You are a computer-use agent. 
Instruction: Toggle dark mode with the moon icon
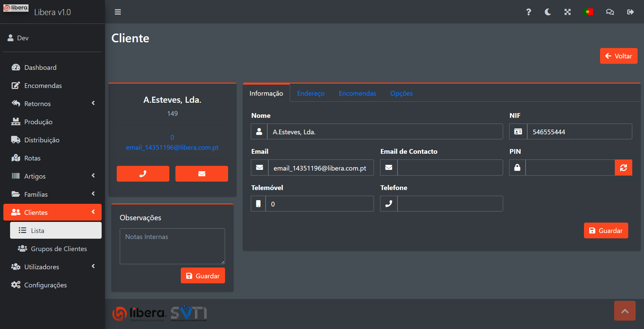[x=548, y=12]
